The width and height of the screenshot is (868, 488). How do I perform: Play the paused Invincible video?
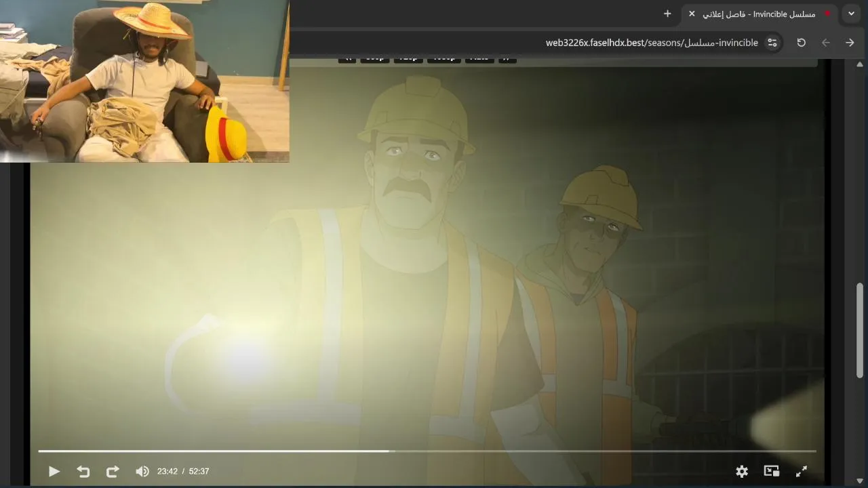(54, 471)
